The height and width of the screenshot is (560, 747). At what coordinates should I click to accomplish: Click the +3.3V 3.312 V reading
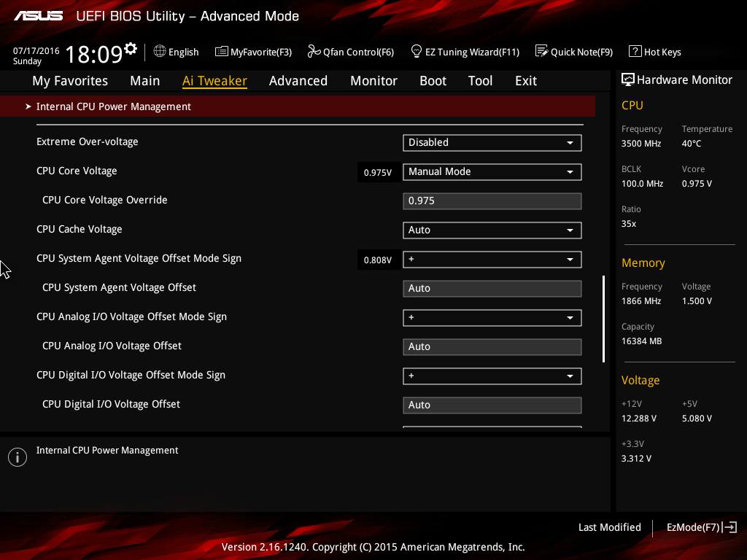pyautogui.click(x=636, y=458)
